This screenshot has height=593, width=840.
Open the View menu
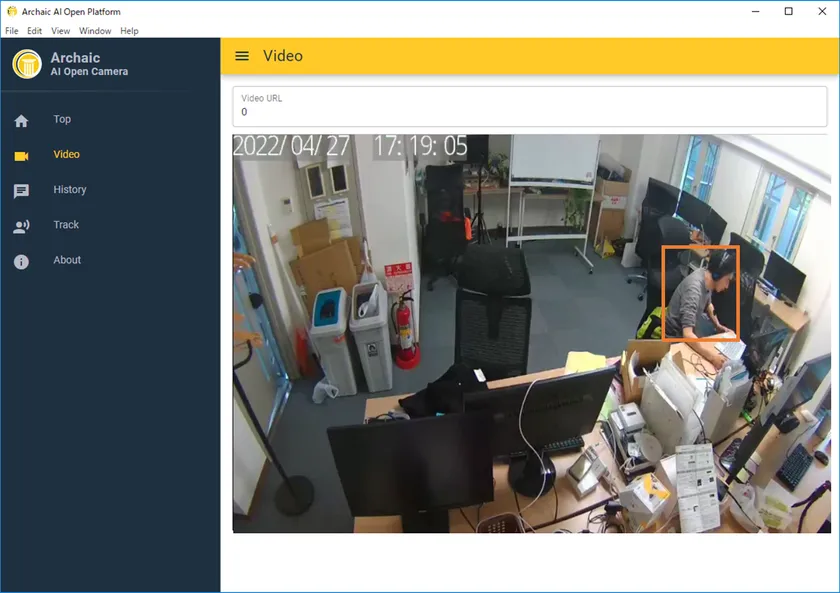tap(60, 31)
